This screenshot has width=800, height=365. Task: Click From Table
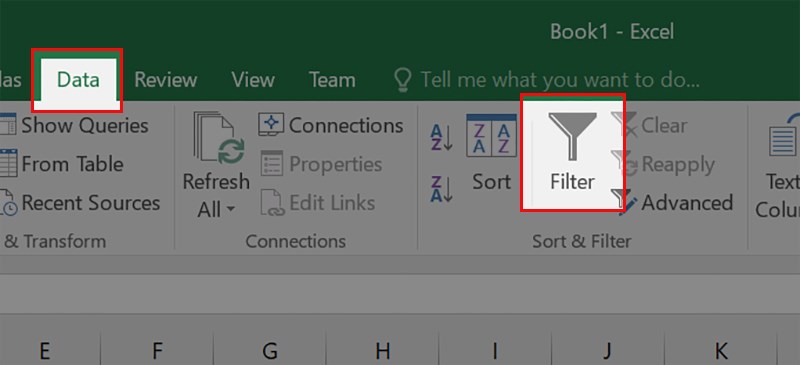(x=72, y=164)
